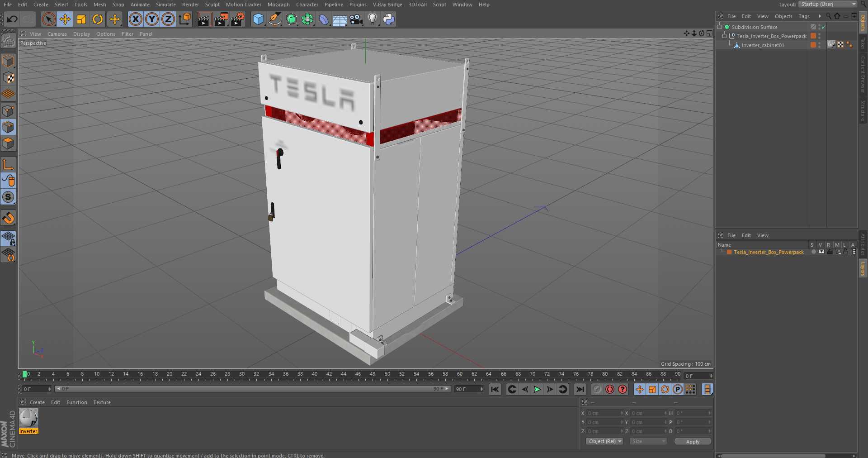868x458 pixels.
Task: Toggle visibility of Tesla_Inverter_Box_Powerpack layer
Action: (821, 252)
